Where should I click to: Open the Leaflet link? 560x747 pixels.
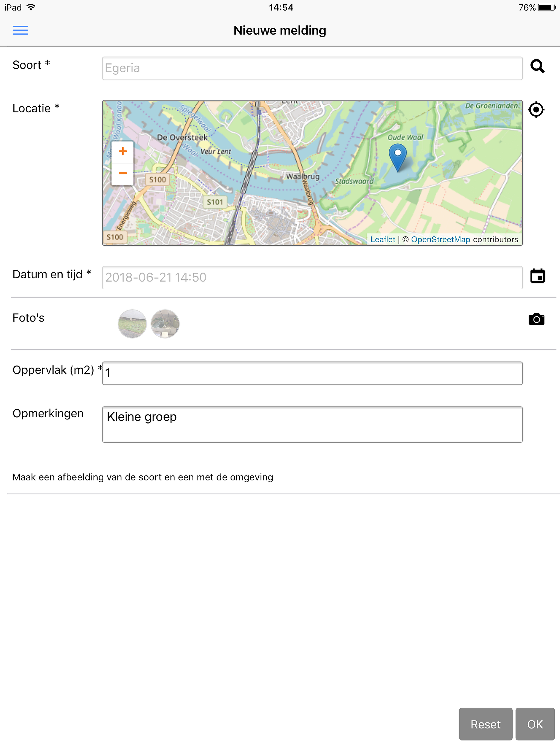(382, 240)
